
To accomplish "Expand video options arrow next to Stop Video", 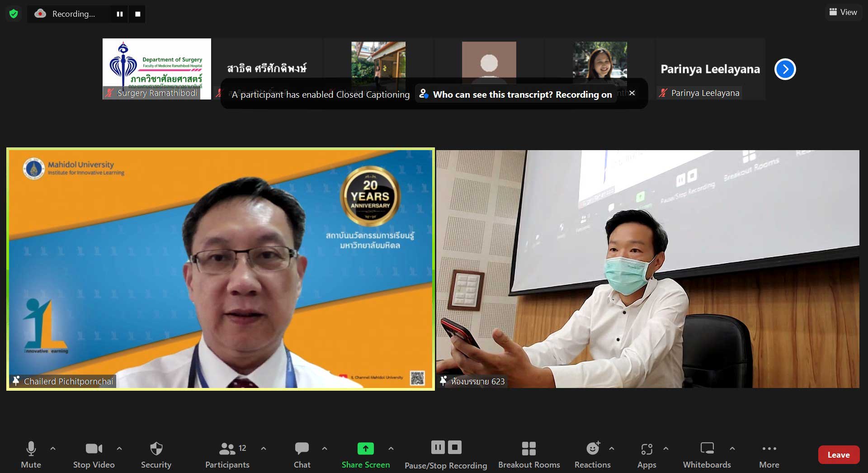I will [119, 449].
